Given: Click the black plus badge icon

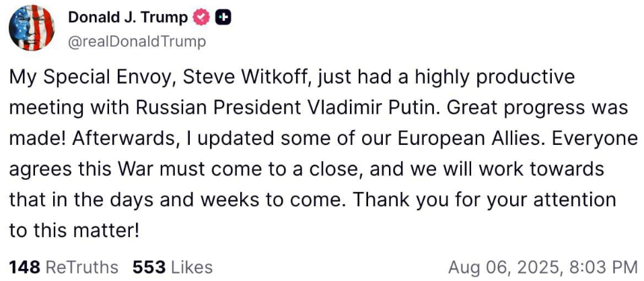Looking at the screenshot, I should (x=223, y=20).
